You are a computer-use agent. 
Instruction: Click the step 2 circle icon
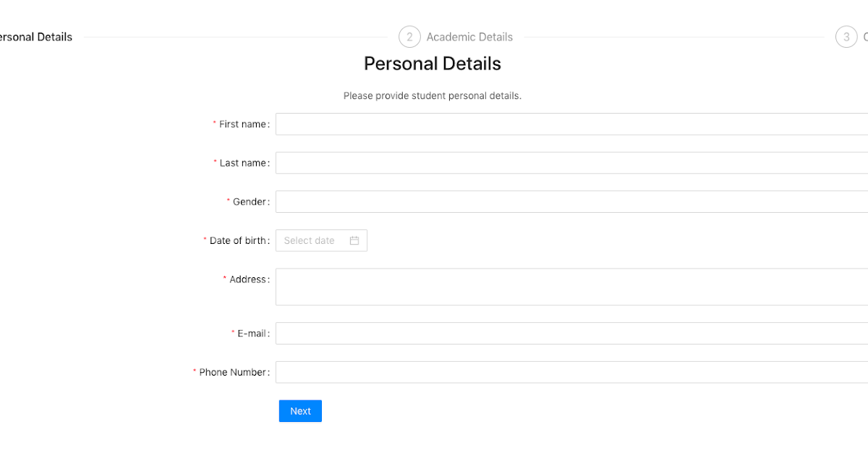pos(409,37)
